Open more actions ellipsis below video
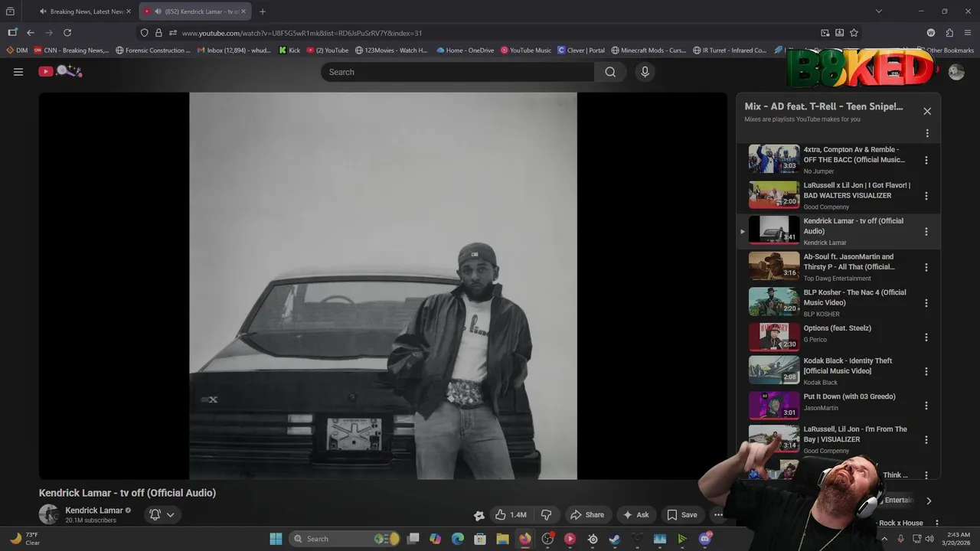This screenshot has width=980, height=551. 718,515
